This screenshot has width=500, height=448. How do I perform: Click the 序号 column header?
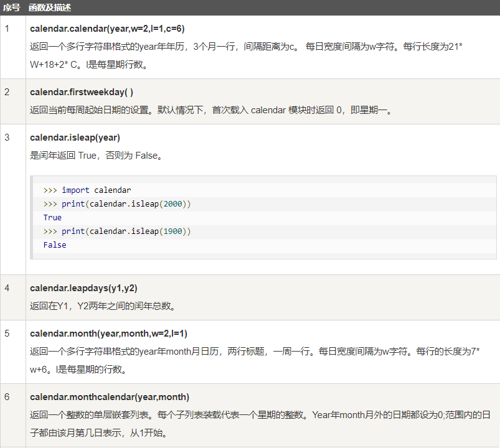[x=10, y=8]
